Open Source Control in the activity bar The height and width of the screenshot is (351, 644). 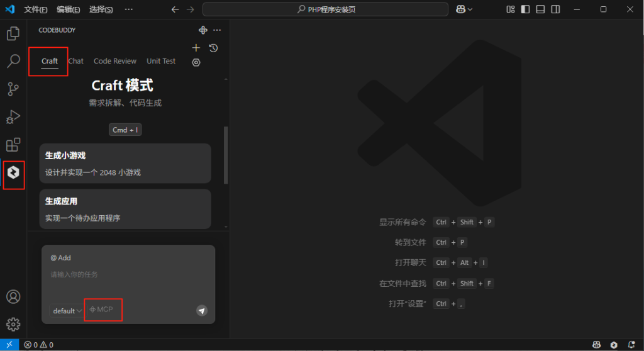13,89
